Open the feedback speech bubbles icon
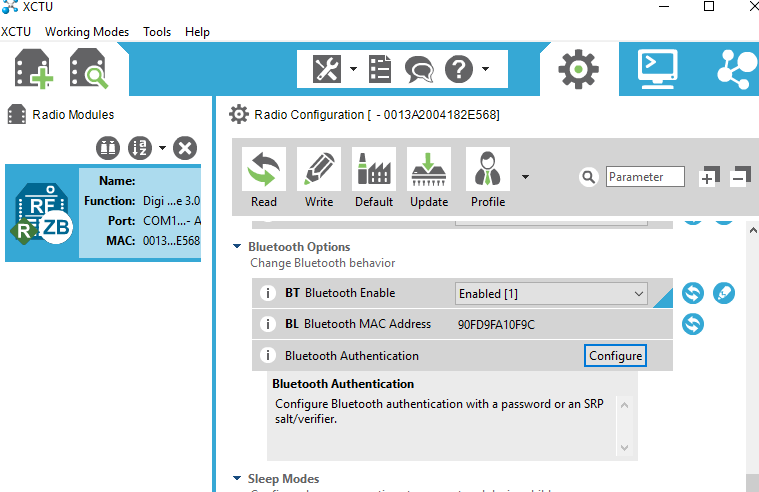Viewport: 759px width, 492px height. [419, 69]
